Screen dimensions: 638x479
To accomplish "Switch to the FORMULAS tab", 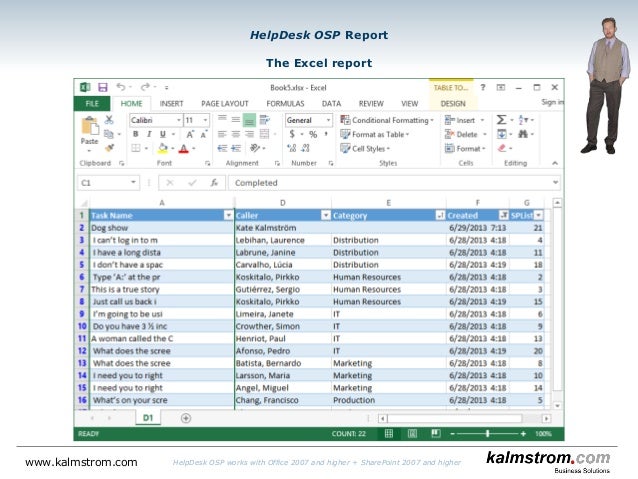I will click(x=285, y=103).
